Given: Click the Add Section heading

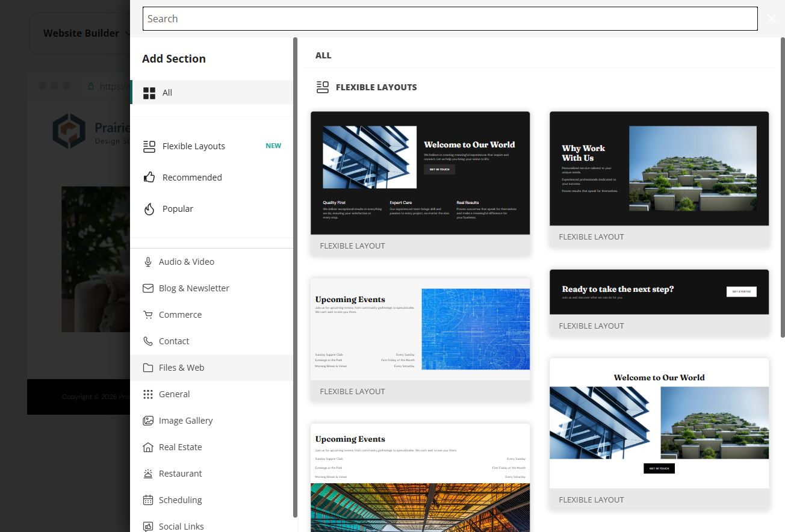Looking at the screenshot, I should (x=174, y=58).
